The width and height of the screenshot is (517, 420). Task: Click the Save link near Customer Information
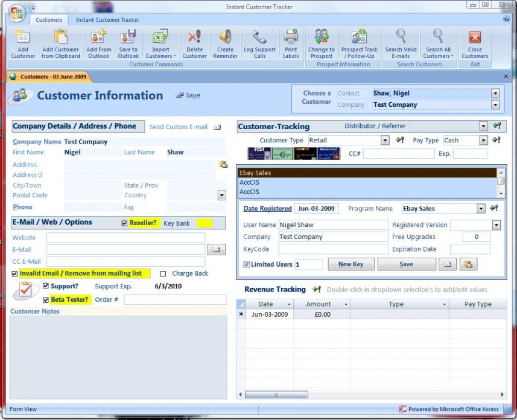coord(188,95)
